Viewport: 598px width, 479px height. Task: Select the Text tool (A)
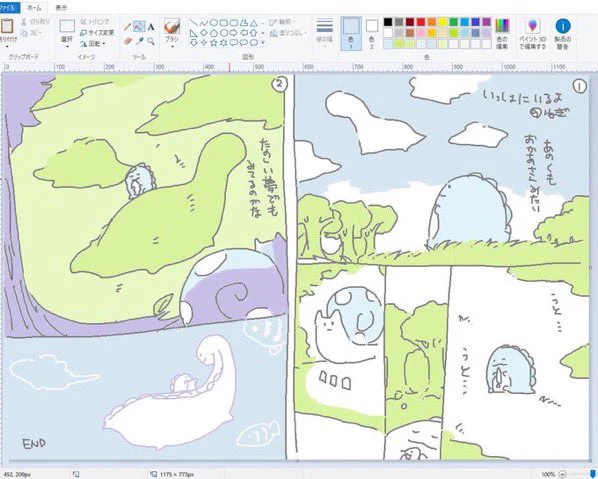151,27
